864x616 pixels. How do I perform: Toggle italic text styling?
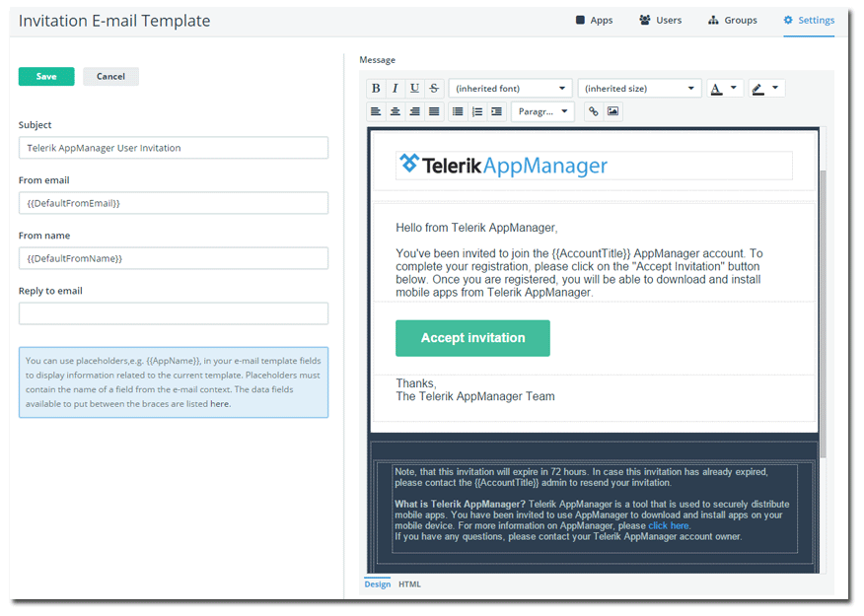point(396,88)
